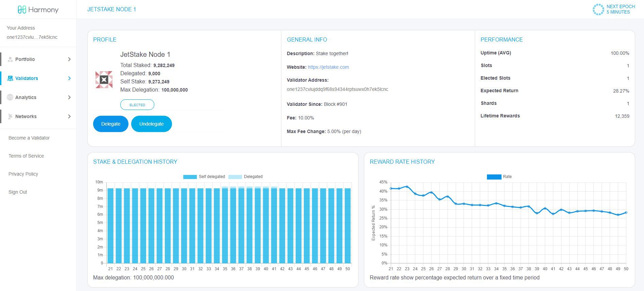Click the Uptime (AVG) value 100.00%
Screen dimensions: 644x291
(x=620, y=53)
